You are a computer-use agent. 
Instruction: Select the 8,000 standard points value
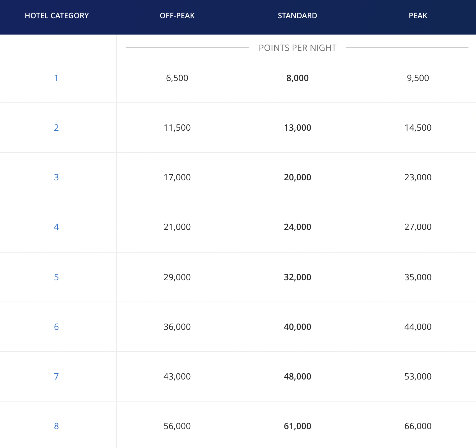(x=297, y=78)
